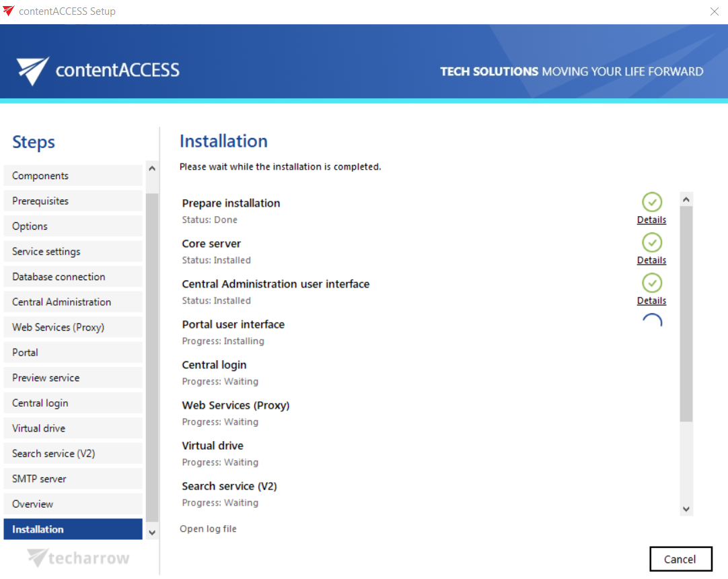Open Details for Prepare installation
The image size is (728, 579).
651,220
